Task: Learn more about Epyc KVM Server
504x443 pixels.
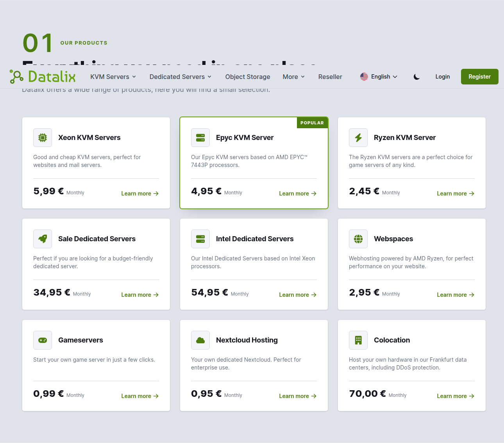Action: 298,194
